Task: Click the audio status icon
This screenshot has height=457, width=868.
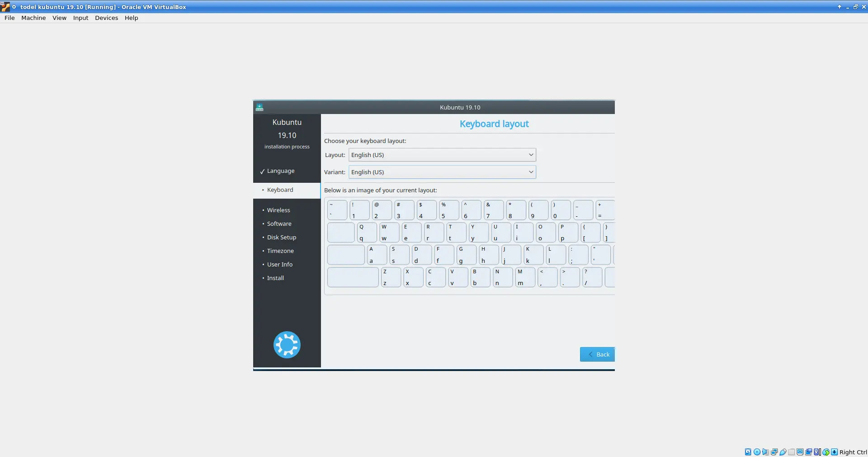Action: (x=765, y=452)
